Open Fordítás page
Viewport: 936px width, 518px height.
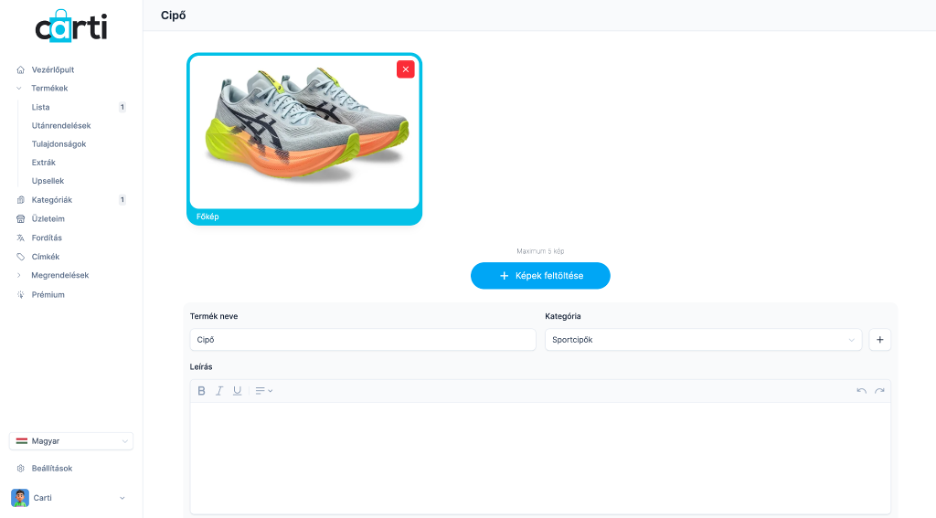[x=47, y=238]
